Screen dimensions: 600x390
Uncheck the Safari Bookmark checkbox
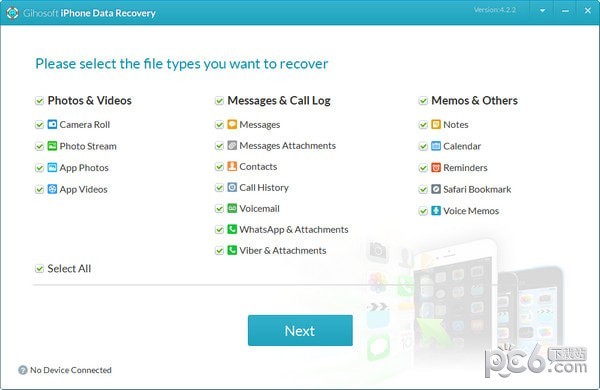(x=423, y=189)
